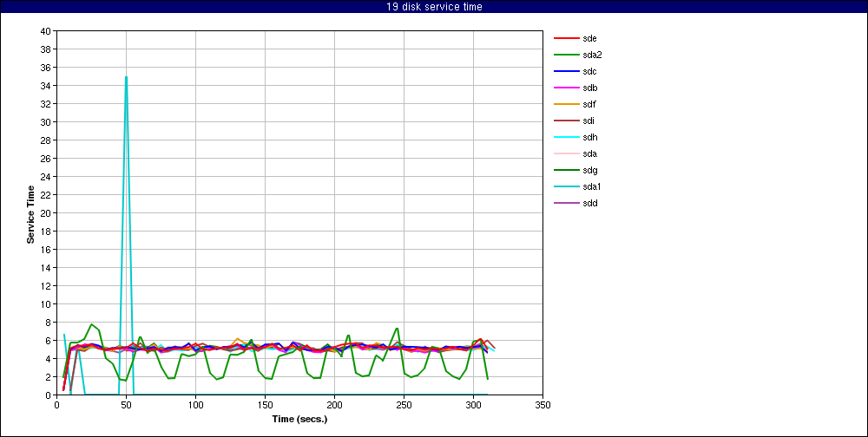The image size is (868, 437).
Task: Select the 'sde' legend label
Action: 589,38
